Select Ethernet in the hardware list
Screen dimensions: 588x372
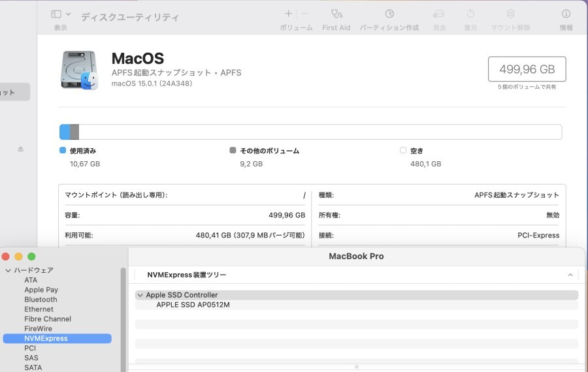point(39,309)
